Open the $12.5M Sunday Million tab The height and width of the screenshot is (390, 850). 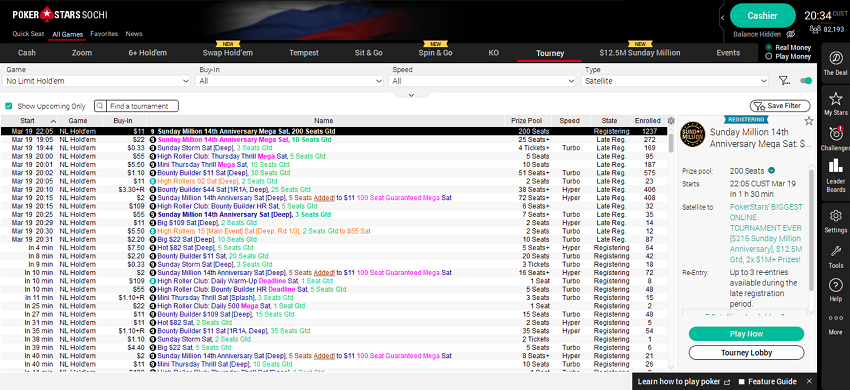(640, 53)
